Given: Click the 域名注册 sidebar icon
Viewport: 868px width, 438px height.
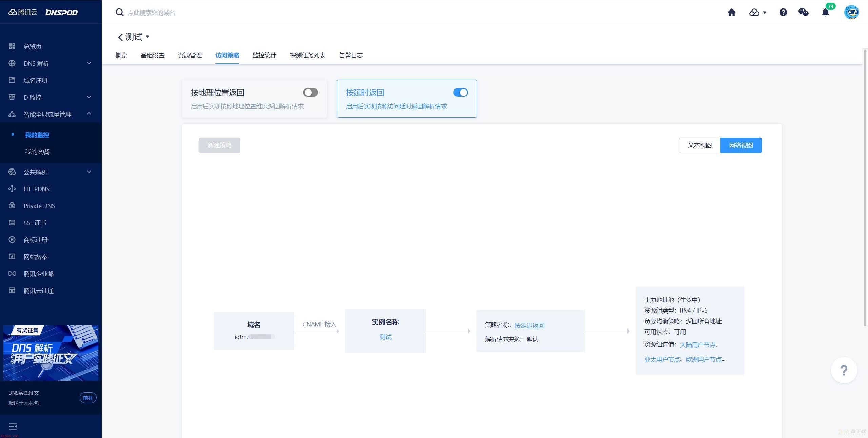Looking at the screenshot, I should (x=12, y=80).
